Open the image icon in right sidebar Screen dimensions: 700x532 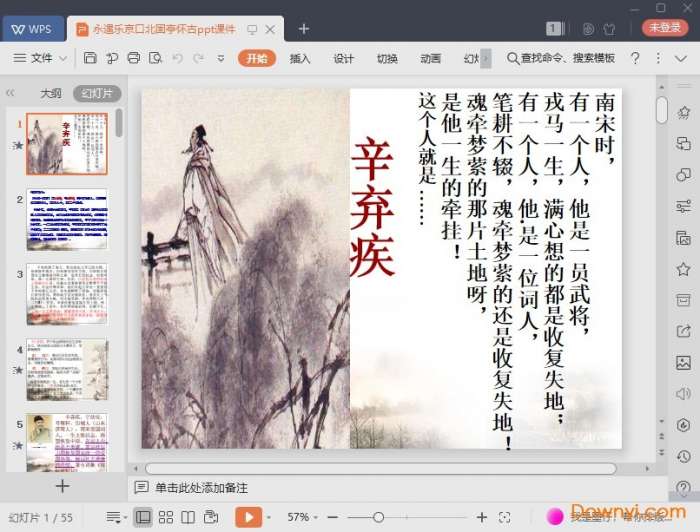683,362
